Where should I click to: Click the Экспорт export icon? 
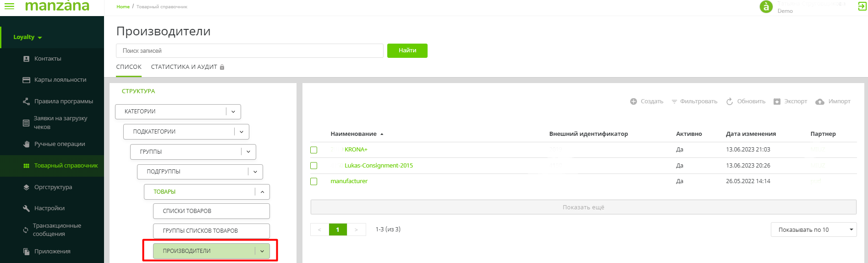[x=777, y=101]
